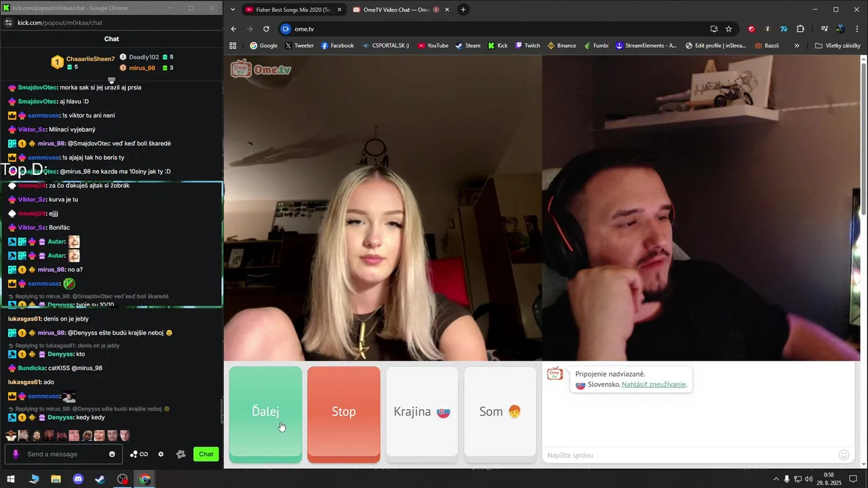
Task: Open the Extensions puzzle icon
Action: [800, 29]
